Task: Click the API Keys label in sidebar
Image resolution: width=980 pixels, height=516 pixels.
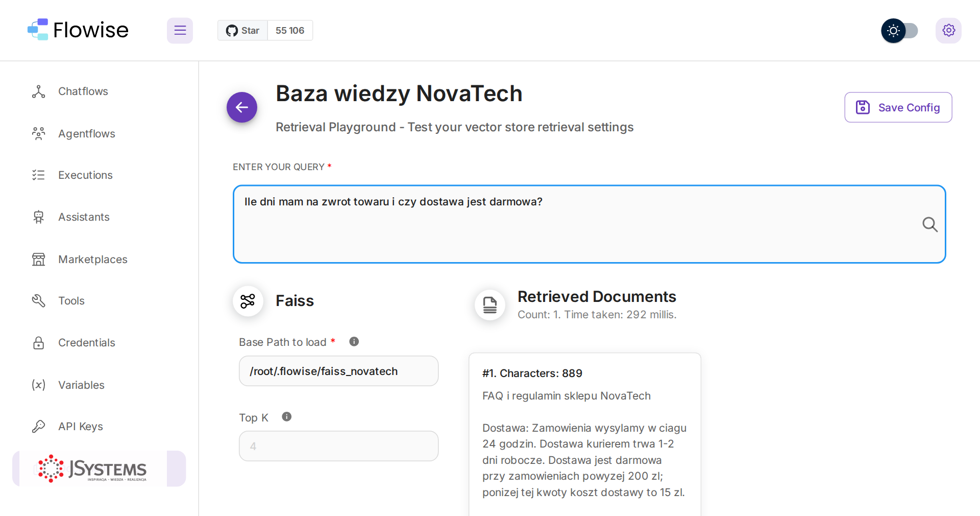Action: click(x=81, y=427)
